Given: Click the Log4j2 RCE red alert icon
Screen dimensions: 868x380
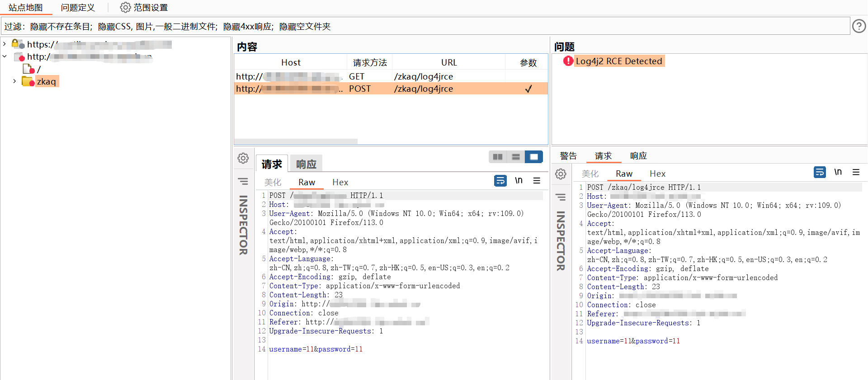Looking at the screenshot, I should 568,61.
